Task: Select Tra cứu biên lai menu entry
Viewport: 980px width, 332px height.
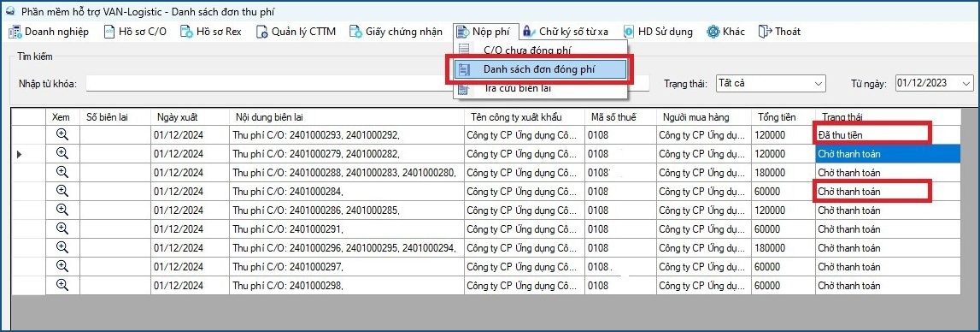Action: tap(540, 89)
